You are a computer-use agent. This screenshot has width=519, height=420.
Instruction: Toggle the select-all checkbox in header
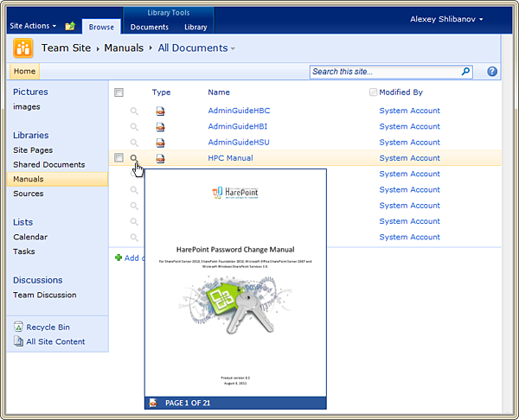pyautogui.click(x=119, y=92)
